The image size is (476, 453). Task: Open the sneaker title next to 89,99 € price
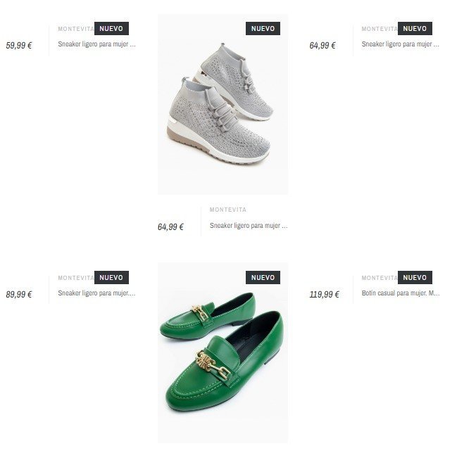(96, 293)
